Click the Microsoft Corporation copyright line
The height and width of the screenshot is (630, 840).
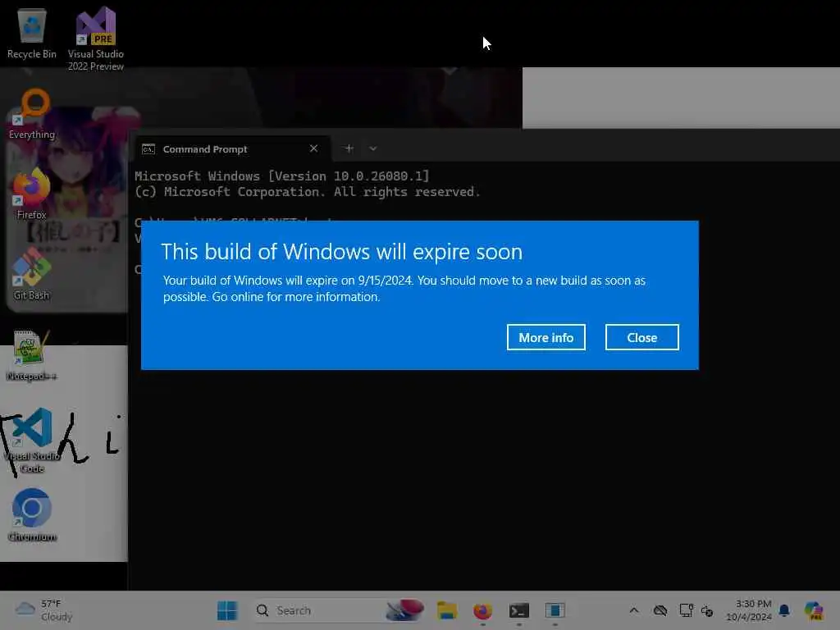click(x=308, y=192)
